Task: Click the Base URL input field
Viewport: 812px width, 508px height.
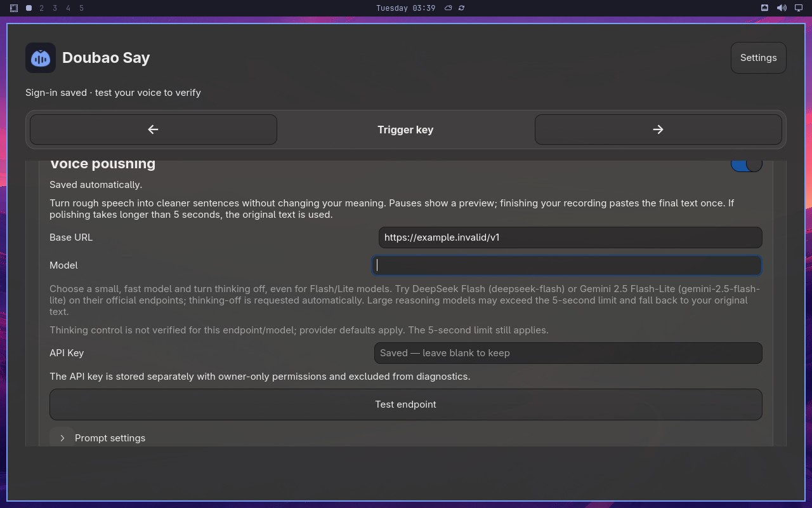Action: click(x=570, y=237)
